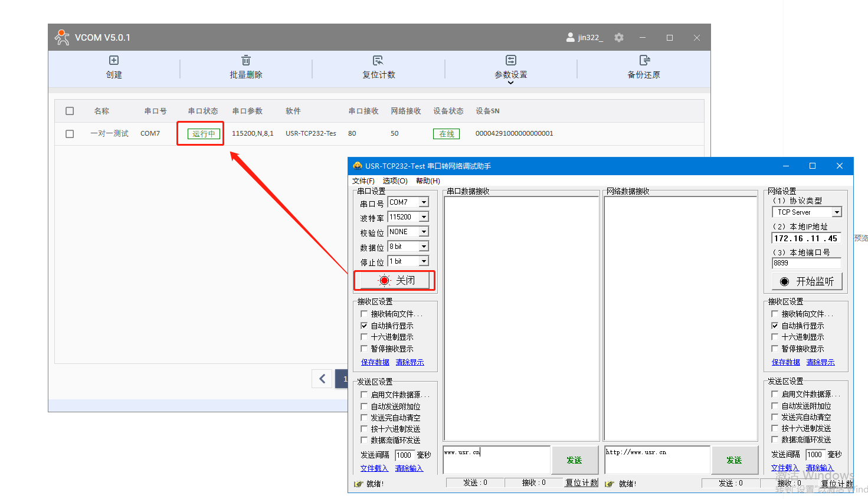This screenshot has height=499, width=868.
Task: Open the VCOM settings gear icon
Action: (619, 38)
